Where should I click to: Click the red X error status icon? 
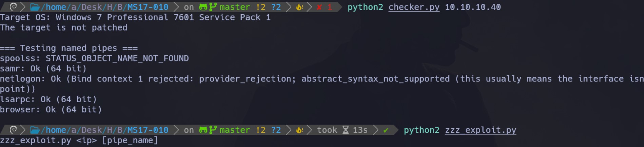point(319,7)
